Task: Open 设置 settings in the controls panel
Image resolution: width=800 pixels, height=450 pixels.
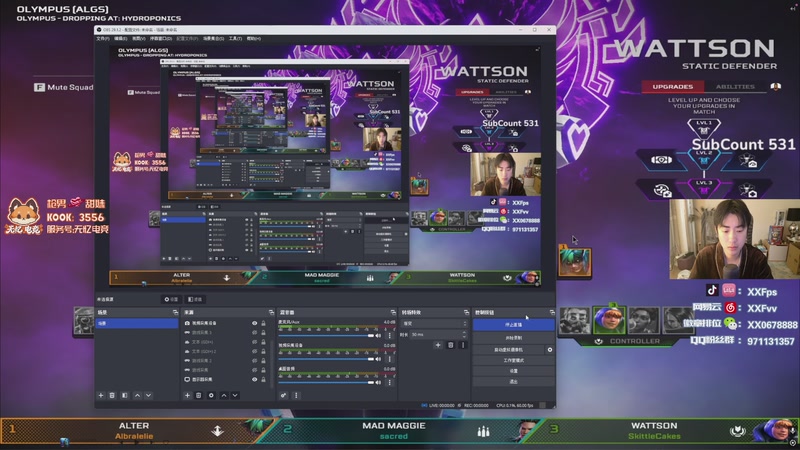Action: (513, 371)
